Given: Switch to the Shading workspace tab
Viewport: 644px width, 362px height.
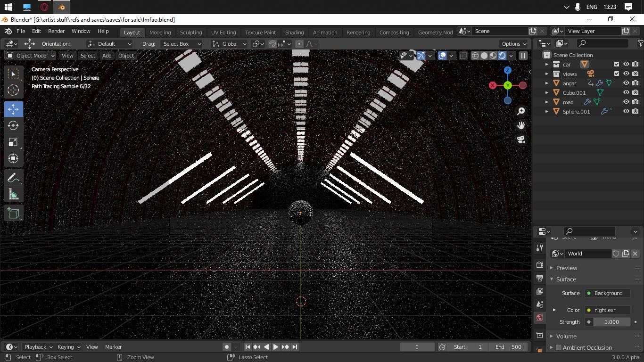Looking at the screenshot, I should point(294,32).
